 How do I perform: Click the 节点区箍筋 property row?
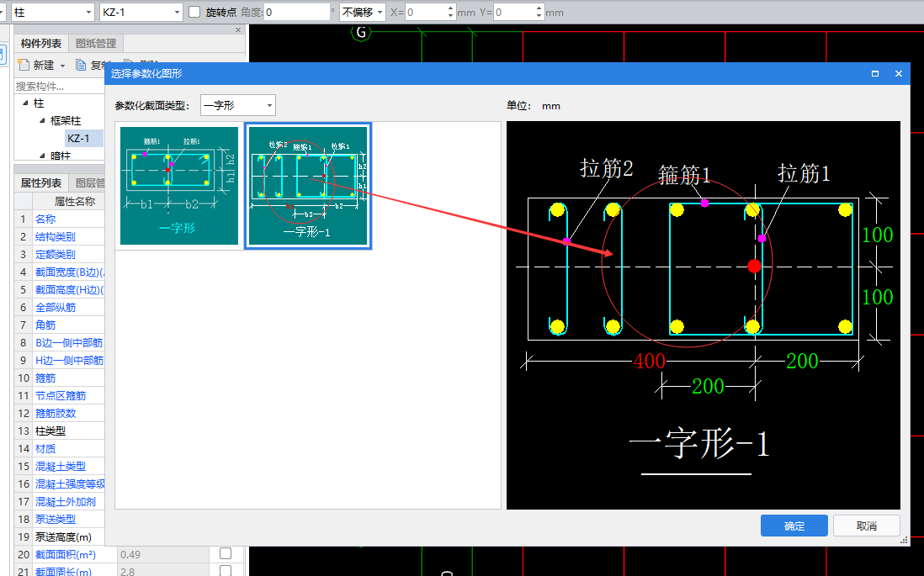[x=60, y=396]
